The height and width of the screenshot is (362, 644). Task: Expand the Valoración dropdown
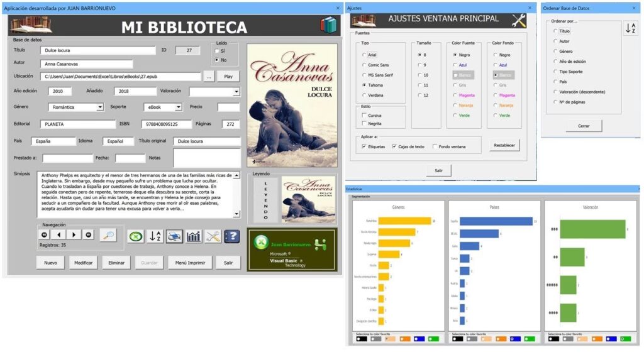point(236,92)
